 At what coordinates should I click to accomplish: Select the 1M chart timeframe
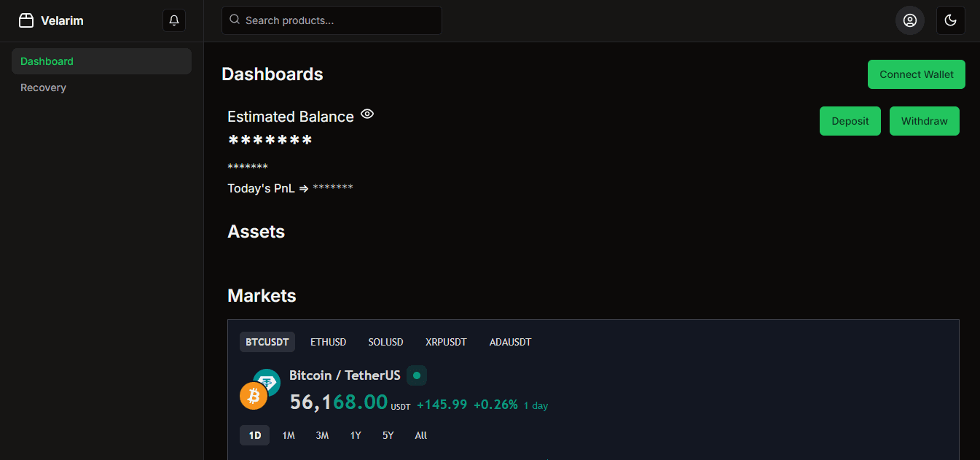pos(289,435)
